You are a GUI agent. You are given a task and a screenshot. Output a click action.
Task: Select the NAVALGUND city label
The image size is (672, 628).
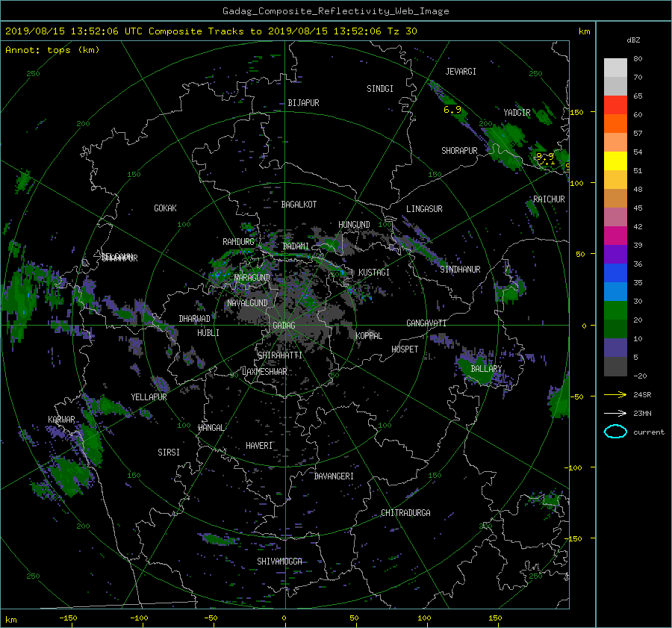click(247, 303)
